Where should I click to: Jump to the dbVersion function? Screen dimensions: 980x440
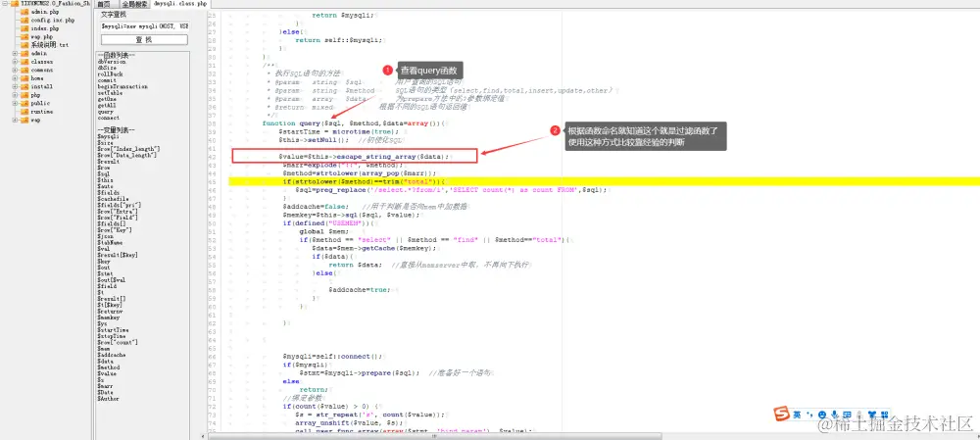click(112, 62)
